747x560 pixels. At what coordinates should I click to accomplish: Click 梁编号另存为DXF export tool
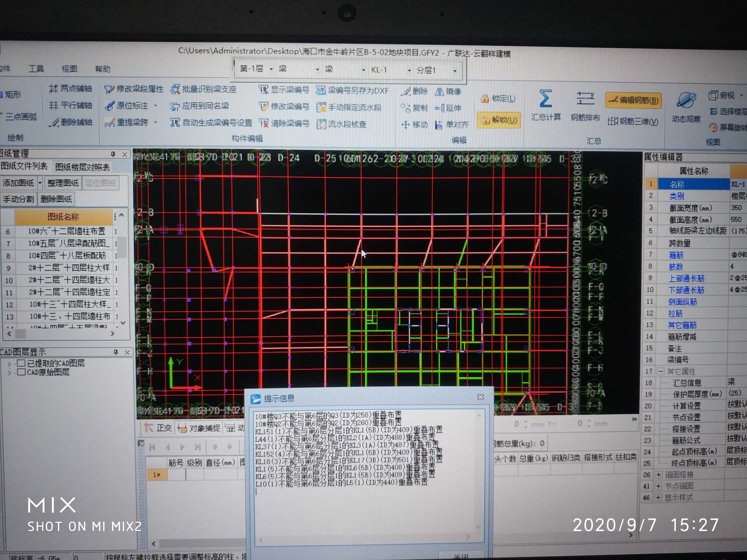pos(352,90)
